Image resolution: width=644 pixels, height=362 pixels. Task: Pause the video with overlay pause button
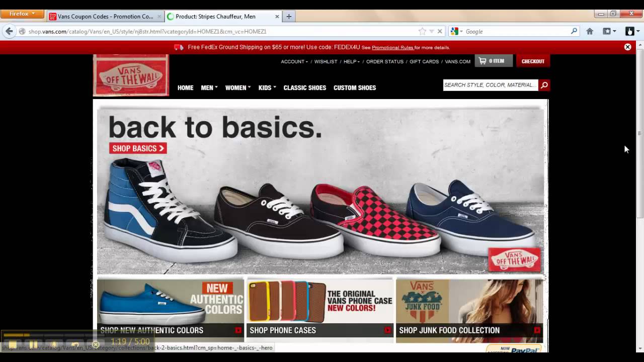click(x=33, y=344)
